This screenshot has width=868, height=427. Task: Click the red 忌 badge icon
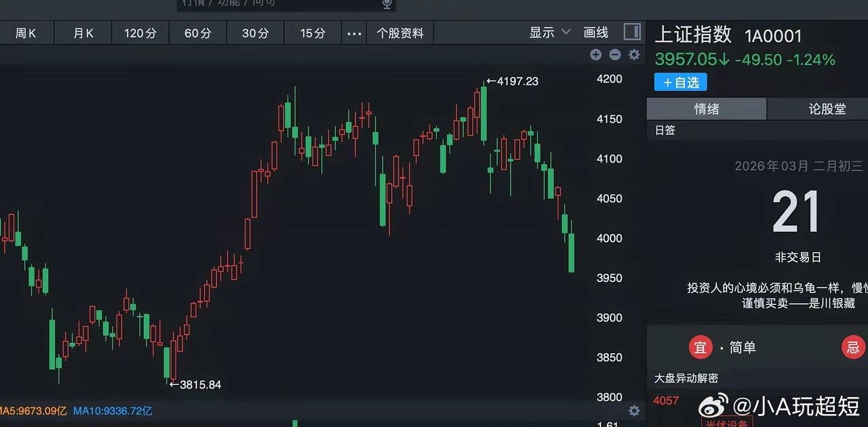pyautogui.click(x=853, y=347)
